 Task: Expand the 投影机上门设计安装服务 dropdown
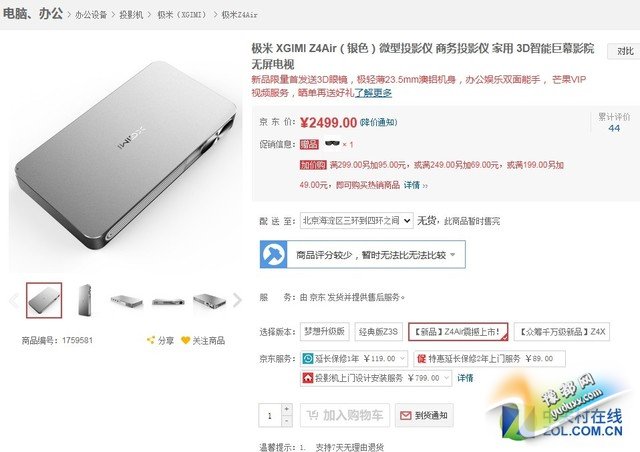pyautogui.click(x=376, y=378)
